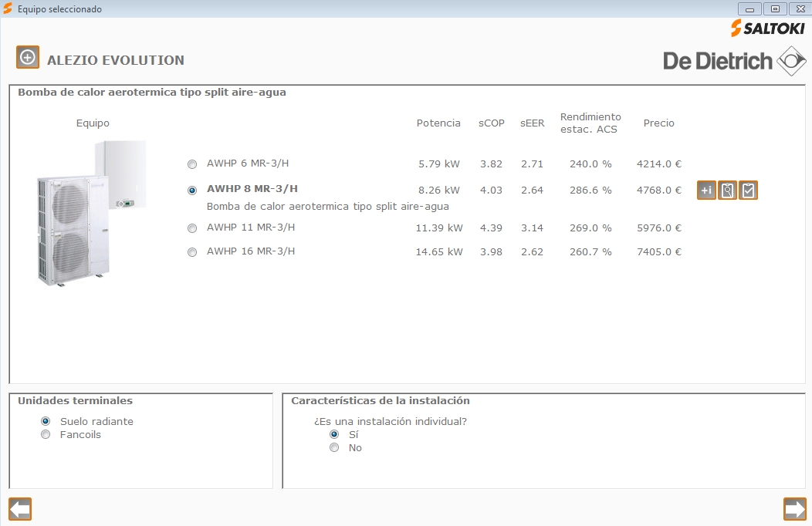Choose Suelo radiante terminal units
Image resolution: width=812 pixels, height=526 pixels.
click(x=46, y=421)
